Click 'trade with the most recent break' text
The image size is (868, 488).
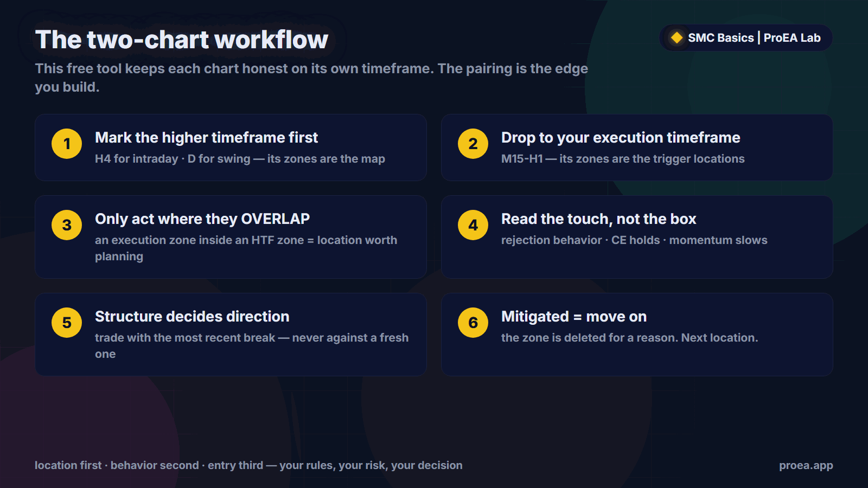point(252,346)
